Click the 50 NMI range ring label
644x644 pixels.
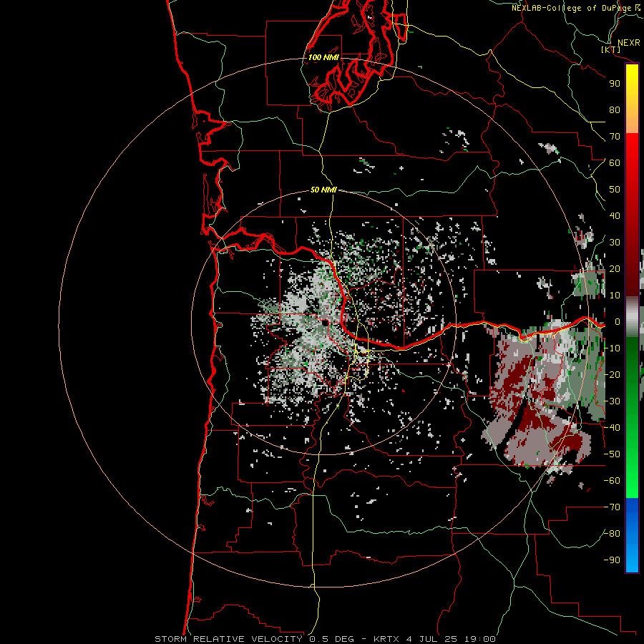323,190
